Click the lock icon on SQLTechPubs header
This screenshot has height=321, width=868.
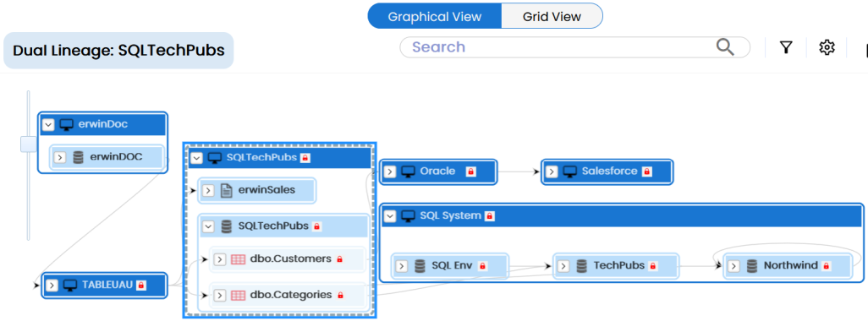(305, 159)
